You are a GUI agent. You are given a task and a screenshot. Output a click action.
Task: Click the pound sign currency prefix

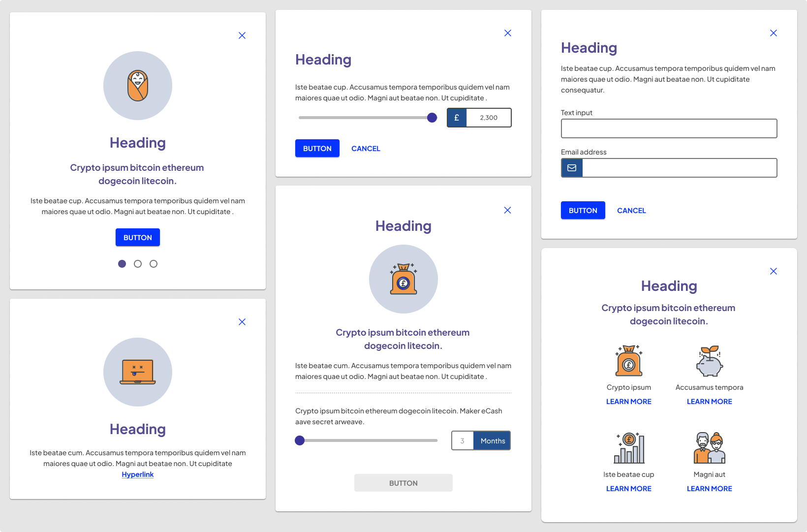click(457, 118)
